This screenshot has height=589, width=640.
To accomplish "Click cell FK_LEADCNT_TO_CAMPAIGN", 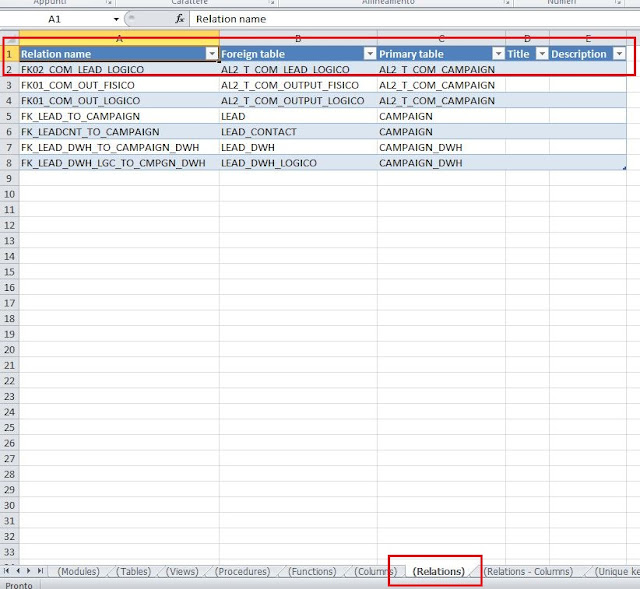I will pos(119,132).
